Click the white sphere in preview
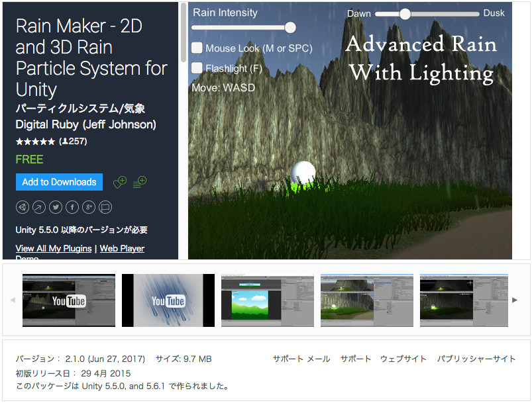The image size is (532, 403). tap(303, 173)
